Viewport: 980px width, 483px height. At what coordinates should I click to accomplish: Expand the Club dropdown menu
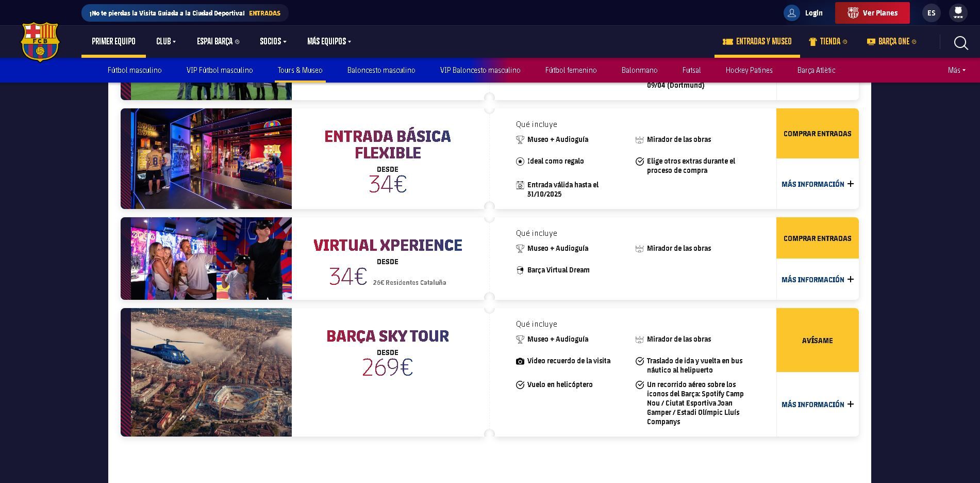pos(166,41)
